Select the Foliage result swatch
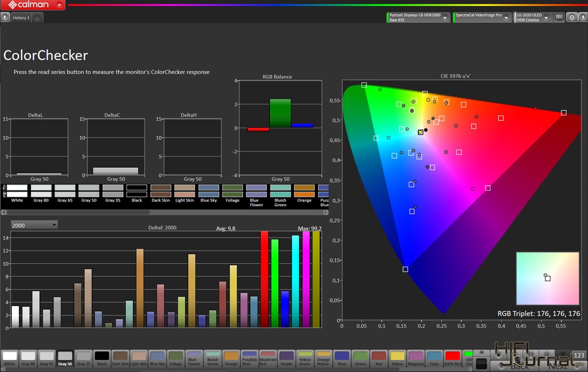The height and width of the screenshot is (372, 588). click(x=232, y=191)
